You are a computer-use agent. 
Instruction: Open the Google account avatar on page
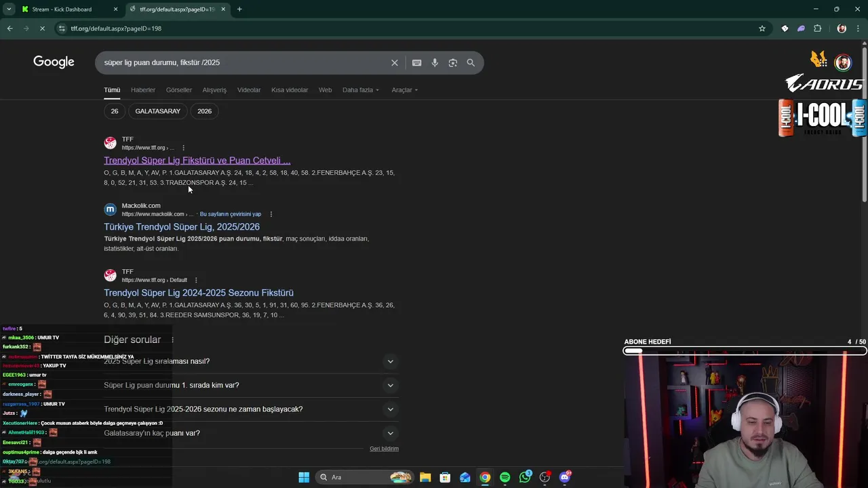pos(843,62)
